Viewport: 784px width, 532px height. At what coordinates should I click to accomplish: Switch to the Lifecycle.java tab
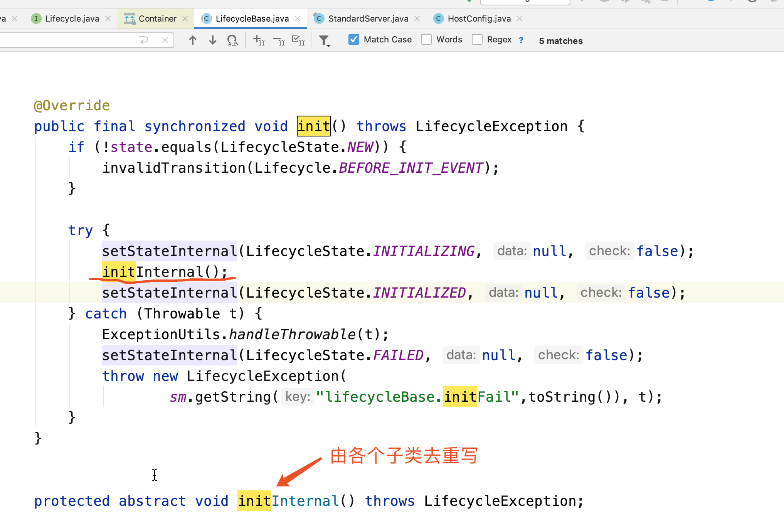point(72,19)
